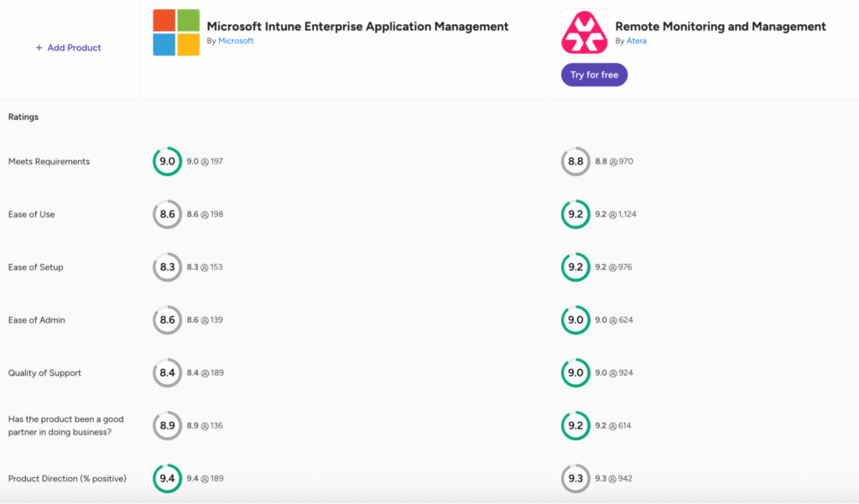The height and width of the screenshot is (504, 859).
Task: Click the Ratings section heading
Action: (x=23, y=117)
